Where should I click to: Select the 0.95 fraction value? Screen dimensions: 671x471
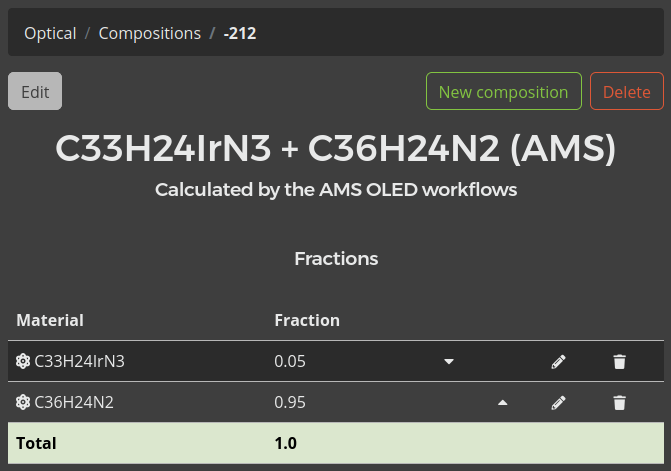coord(290,402)
